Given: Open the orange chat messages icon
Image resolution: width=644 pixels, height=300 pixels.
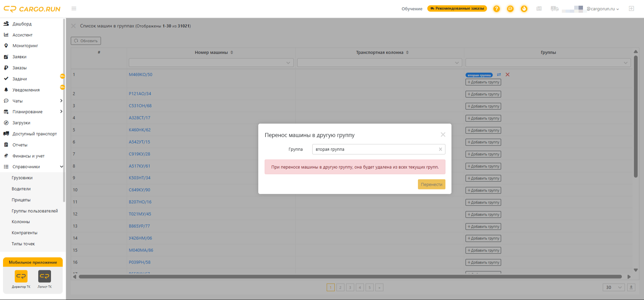Looking at the screenshot, I should 510,9.
